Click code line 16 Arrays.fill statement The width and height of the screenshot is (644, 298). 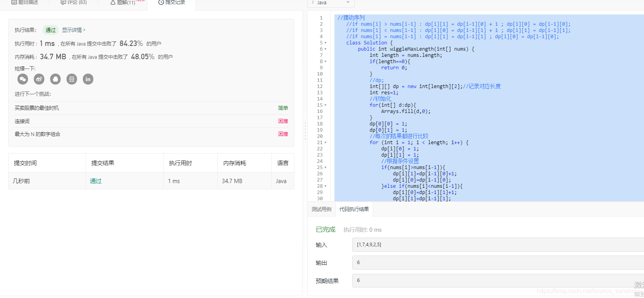[x=406, y=111]
